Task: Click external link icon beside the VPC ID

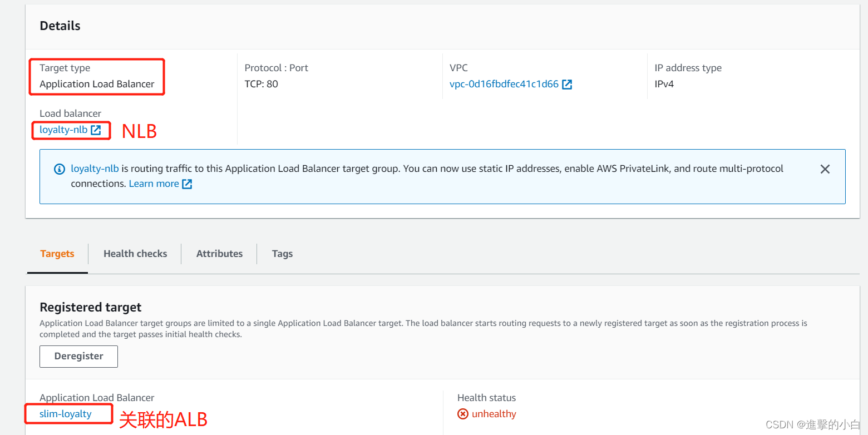Action: point(567,85)
